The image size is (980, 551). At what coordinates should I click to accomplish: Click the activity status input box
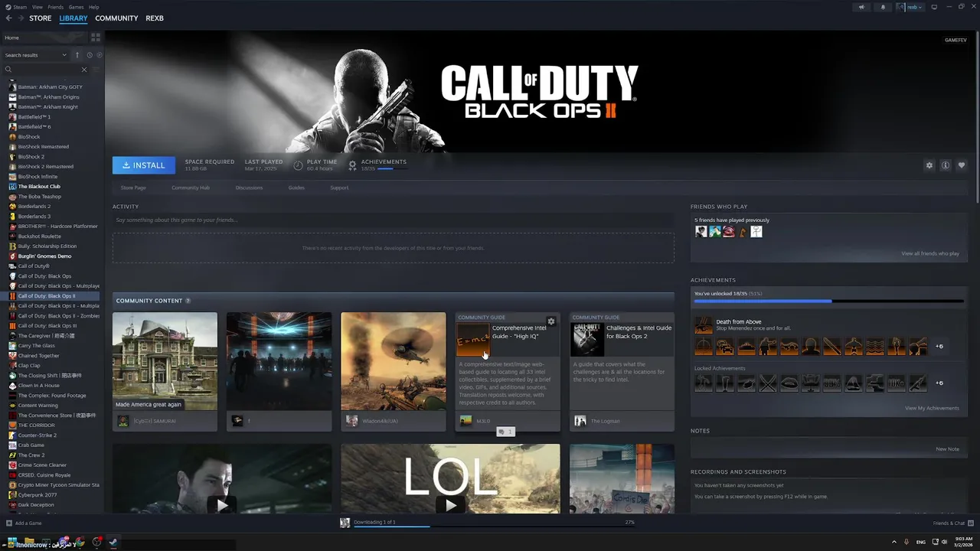click(x=393, y=220)
